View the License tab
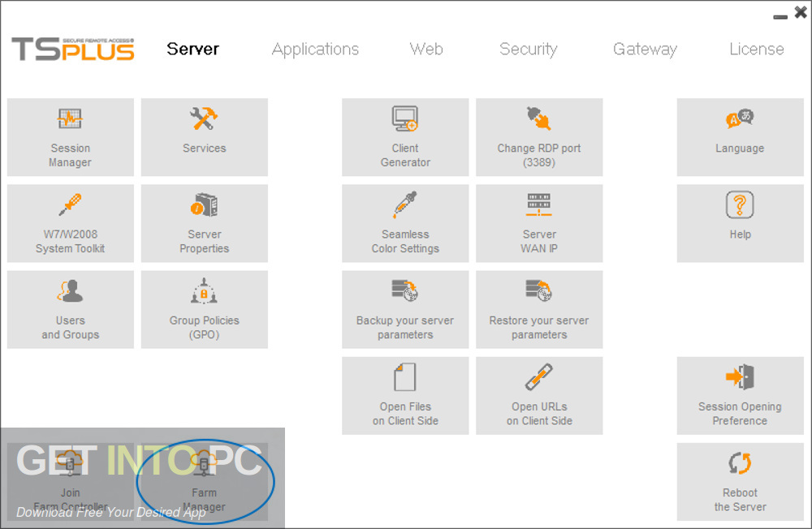Image resolution: width=812 pixels, height=529 pixels. (x=757, y=49)
